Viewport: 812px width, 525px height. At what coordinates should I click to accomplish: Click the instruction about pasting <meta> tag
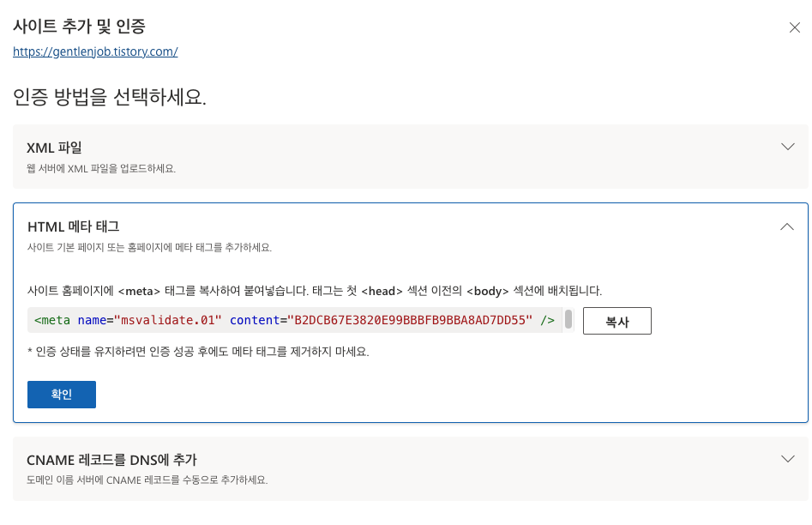tap(315, 291)
